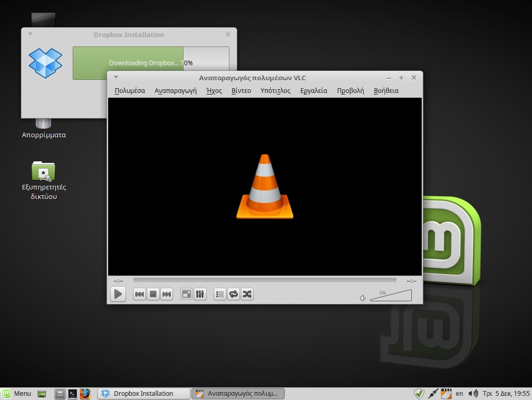
Task: Click the elapsed time label left of seek bar
Action: pyautogui.click(x=119, y=280)
